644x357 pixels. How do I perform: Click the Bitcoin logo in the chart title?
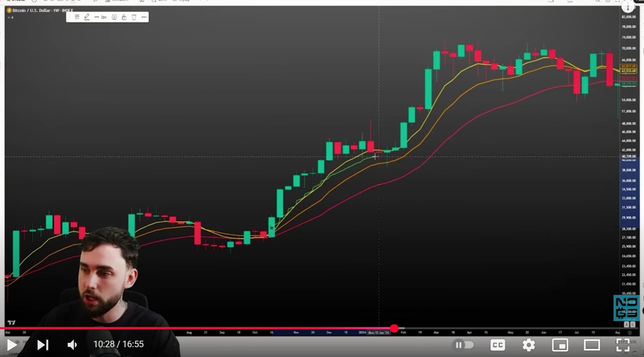click(x=9, y=10)
